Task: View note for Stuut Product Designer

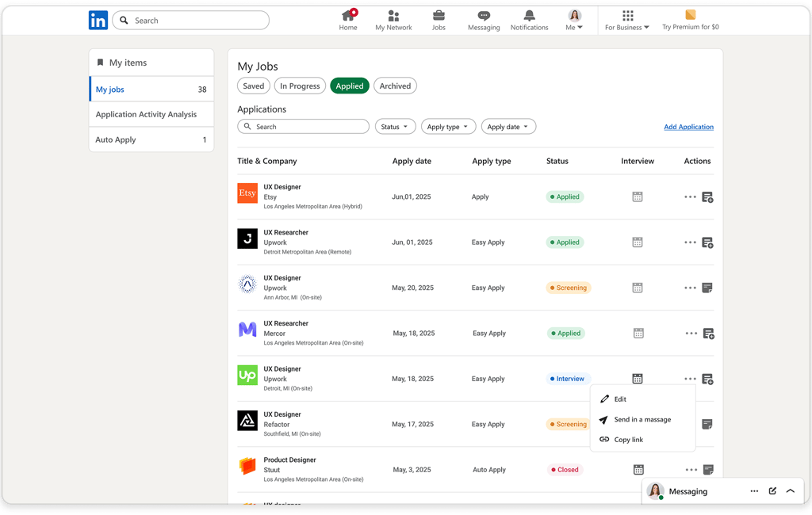Action: [x=708, y=470]
